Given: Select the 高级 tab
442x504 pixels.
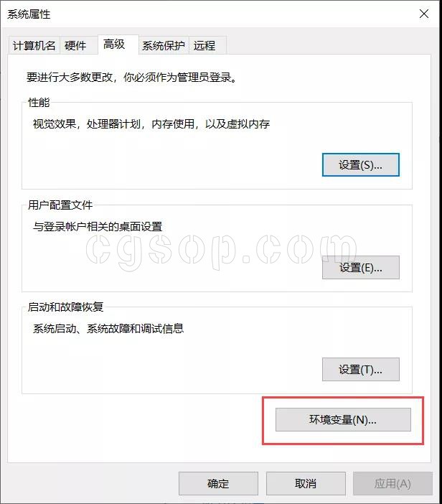Looking at the screenshot, I should [x=114, y=45].
